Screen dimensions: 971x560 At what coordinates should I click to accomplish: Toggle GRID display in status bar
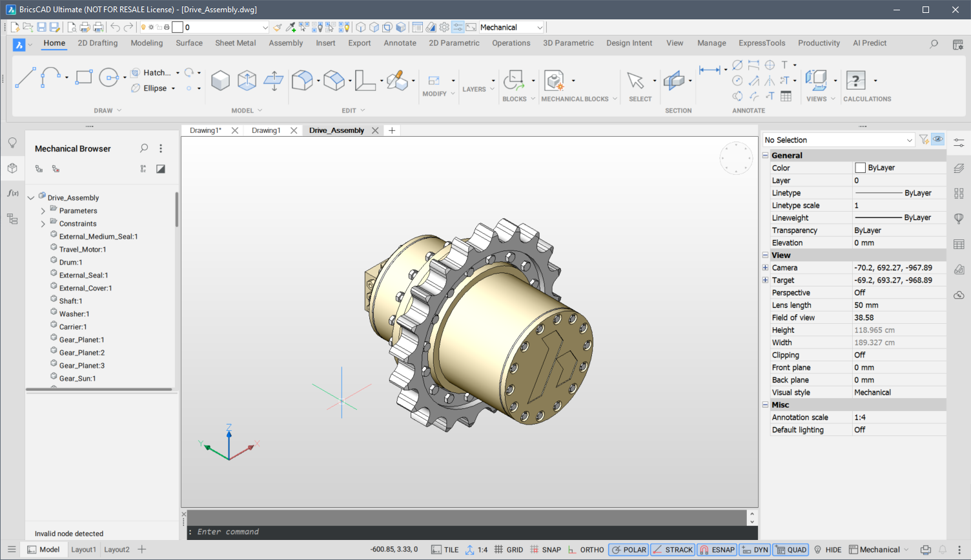click(509, 550)
